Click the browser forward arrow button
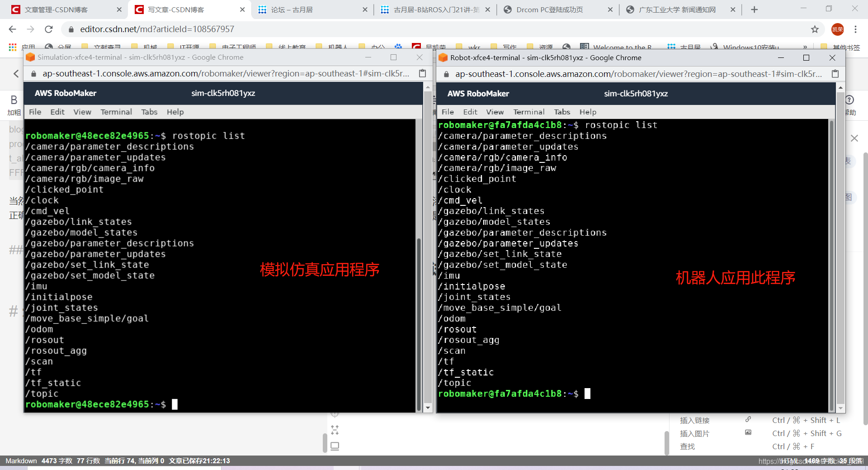The width and height of the screenshot is (868, 470). point(30,29)
